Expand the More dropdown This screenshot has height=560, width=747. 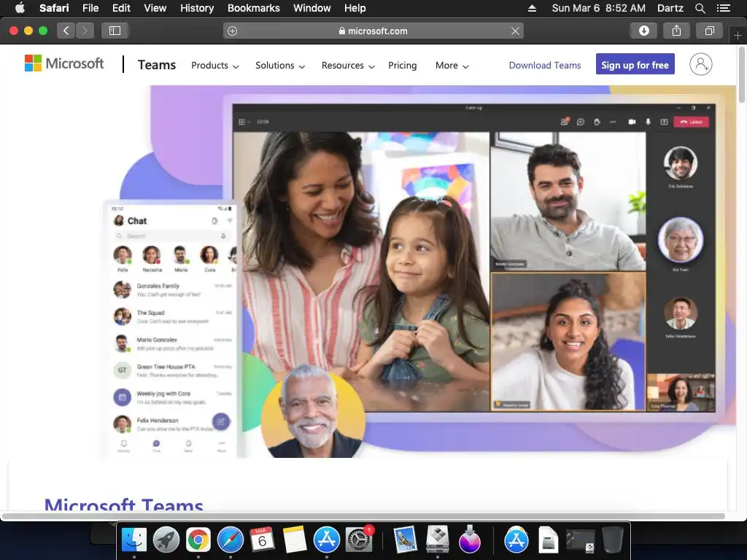point(452,65)
